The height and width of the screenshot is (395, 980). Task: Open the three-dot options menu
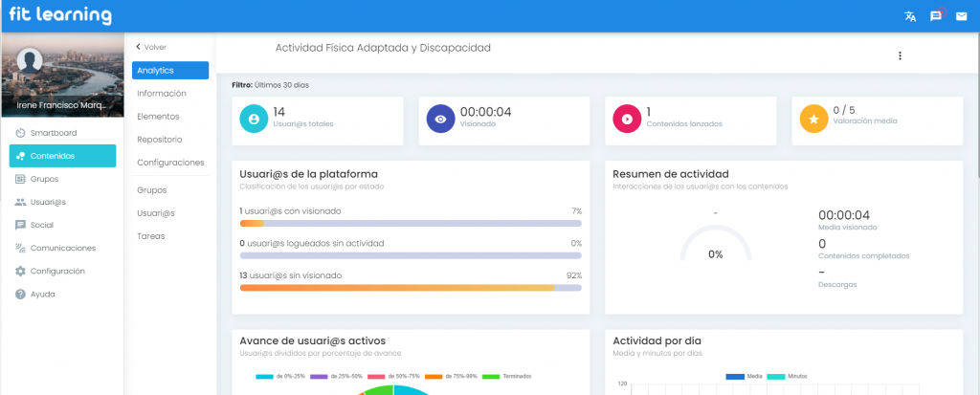point(900,55)
